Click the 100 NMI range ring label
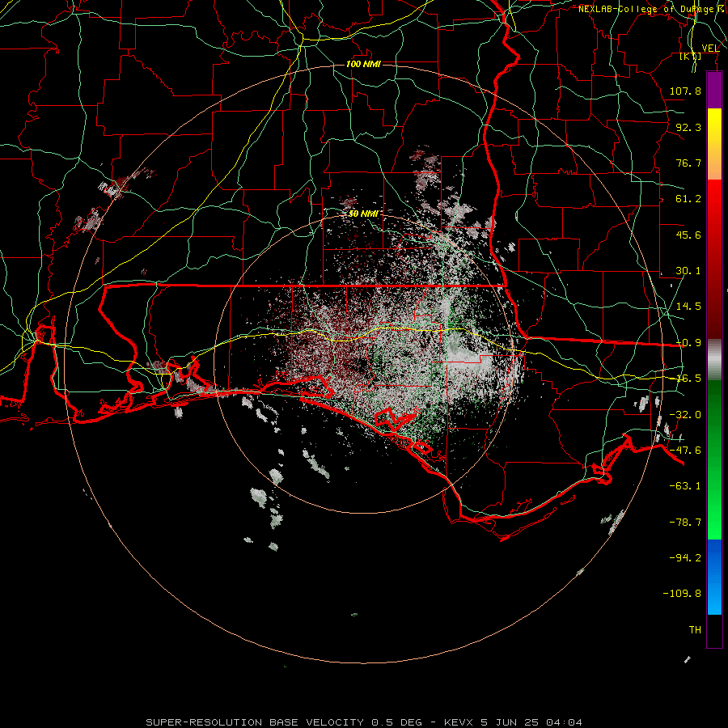This screenshot has width=728, height=728. point(363,64)
